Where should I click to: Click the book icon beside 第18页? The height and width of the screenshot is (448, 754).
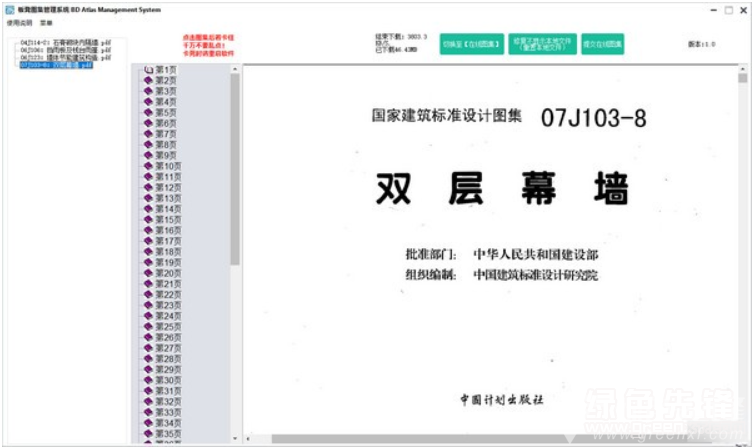tap(149, 252)
